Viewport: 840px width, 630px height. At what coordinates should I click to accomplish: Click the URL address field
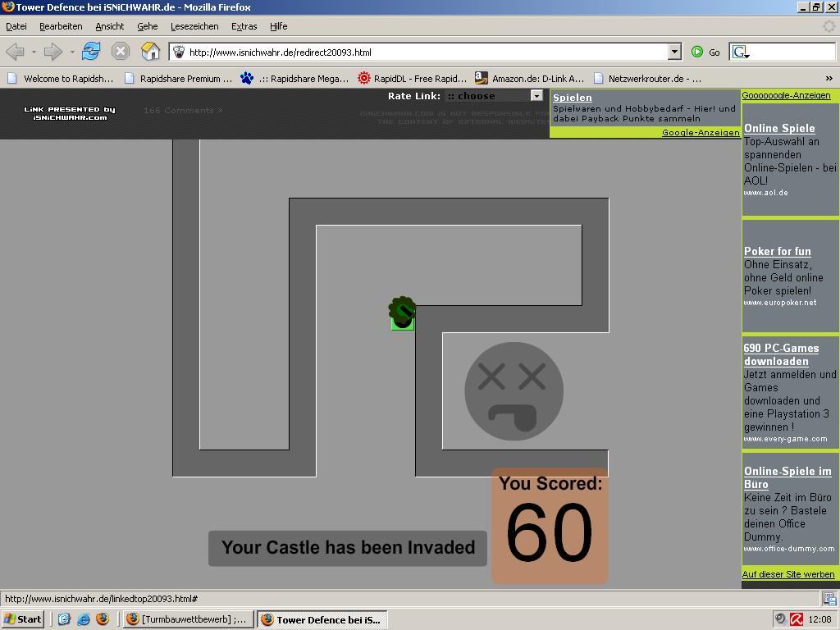[x=426, y=52]
